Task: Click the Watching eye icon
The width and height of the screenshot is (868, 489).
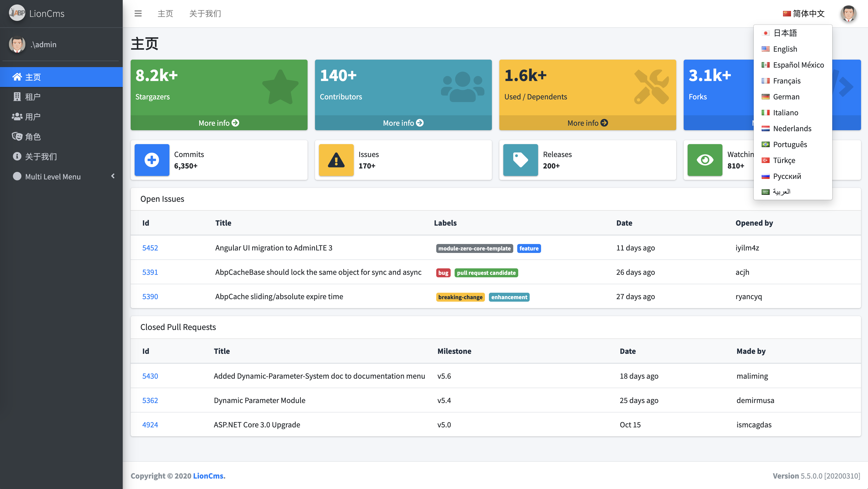Action: [704, 160]
